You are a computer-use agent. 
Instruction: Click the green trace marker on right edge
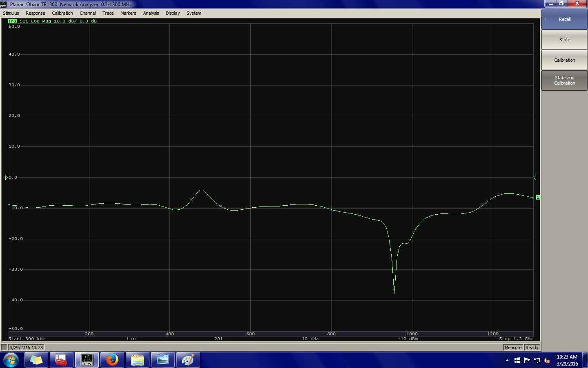[x=538, y=197]
